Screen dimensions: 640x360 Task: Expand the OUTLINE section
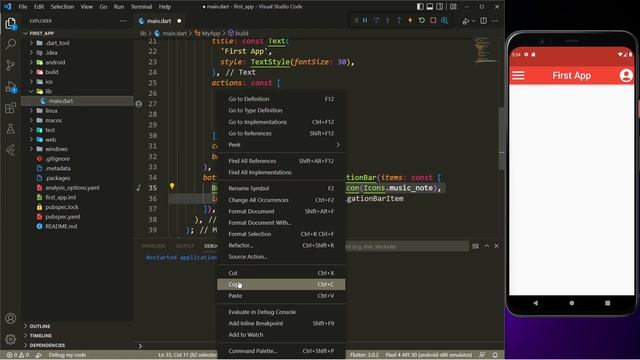coord(40,326)
